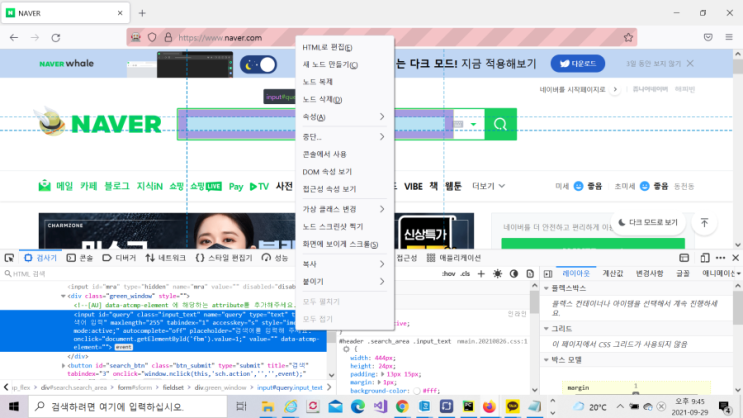Expand the 속성(A) submenu
This screenshot has width=743, height=418.
coord(344,117)
